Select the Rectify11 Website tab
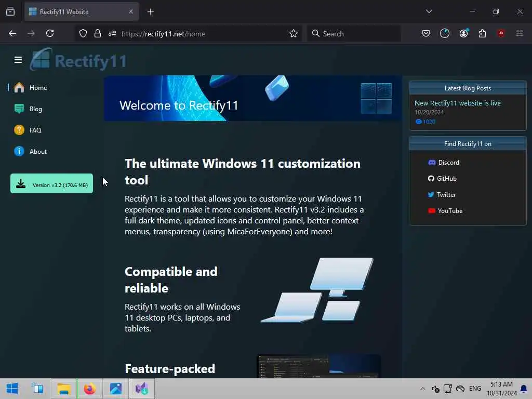Screen dimensions: 532x399 (82, 12)
